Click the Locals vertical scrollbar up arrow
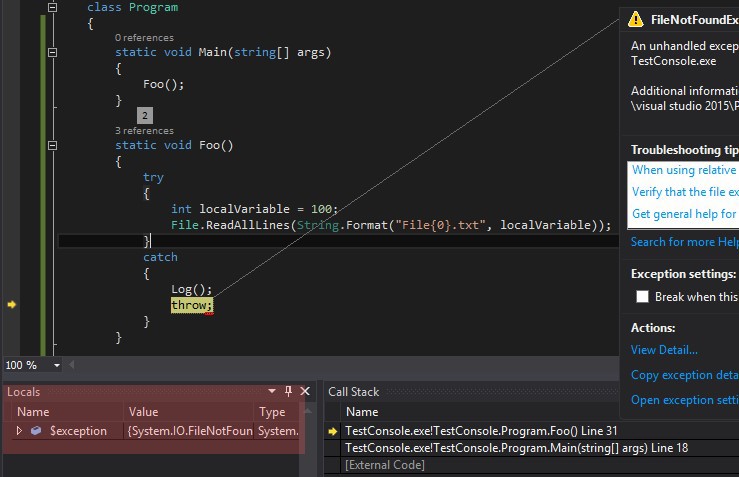This screenshot has height=477, width=739. click(x=308, y=411)
